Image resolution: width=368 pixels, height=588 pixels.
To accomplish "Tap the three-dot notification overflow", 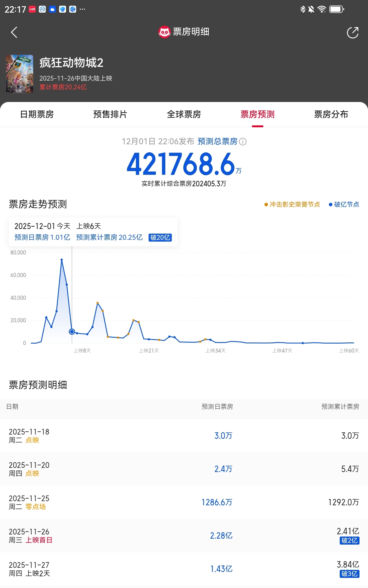I will point(83,9).
